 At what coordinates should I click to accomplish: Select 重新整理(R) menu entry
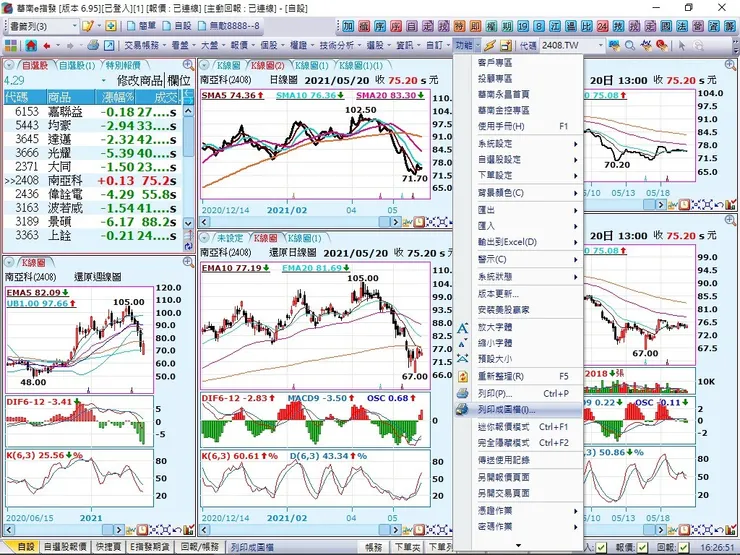coord(518,376)
